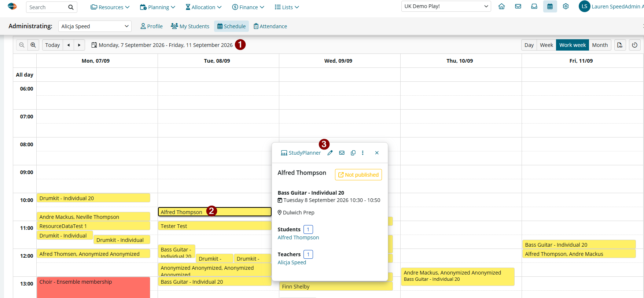This screenshot has height=298, width=644.
Task: Open StudyPlanner link in popup
Action: coord(301,153)
